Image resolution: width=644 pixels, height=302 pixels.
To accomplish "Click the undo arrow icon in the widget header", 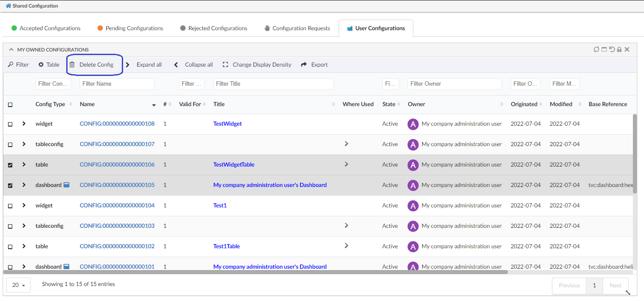I will (612, 50).
